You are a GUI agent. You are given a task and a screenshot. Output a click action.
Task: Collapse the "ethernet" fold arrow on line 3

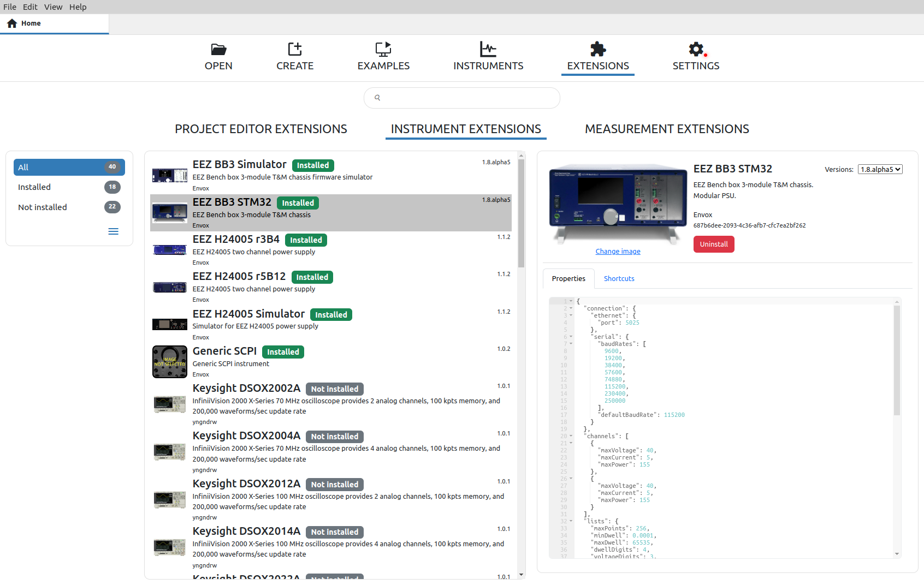pyautogui.click(x=571, y=315)
